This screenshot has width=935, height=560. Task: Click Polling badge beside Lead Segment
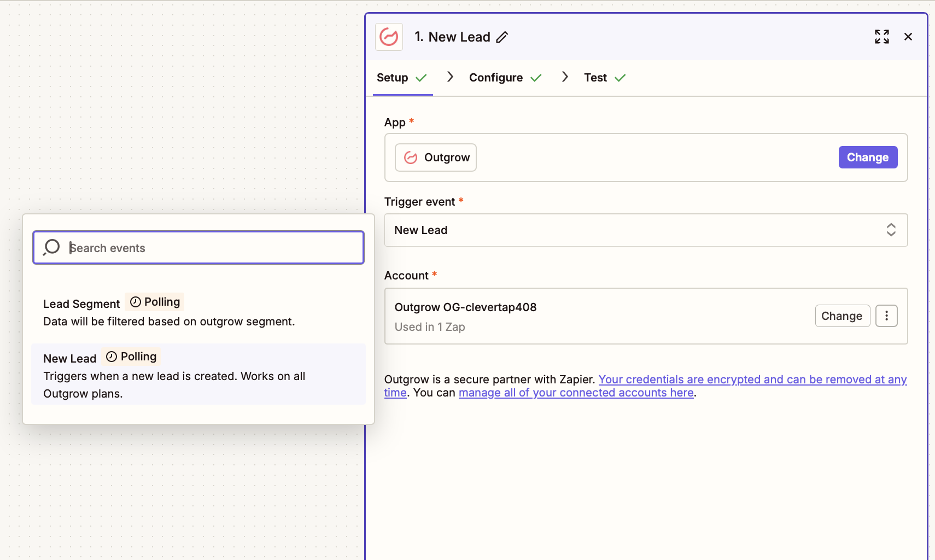pyautogui.click(x=155, y=302)
